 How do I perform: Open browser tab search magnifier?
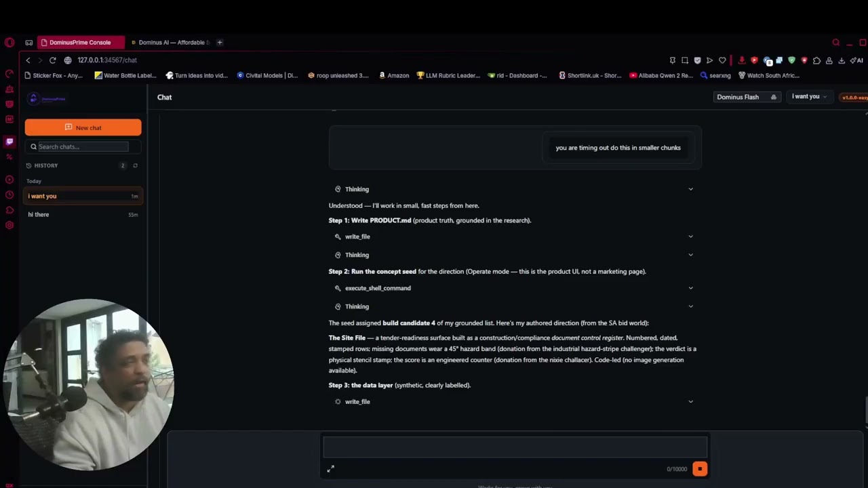point(835,43)
